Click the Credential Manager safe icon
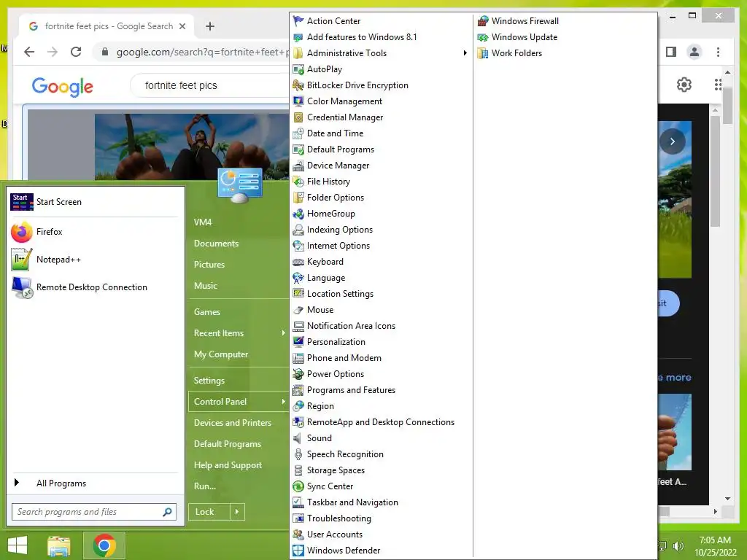Image resolution: width=747 pixels, height=560 pixels. click(298, 117)
